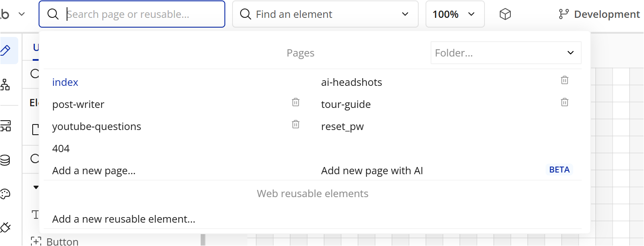Open the reset_pw page
This screenshot has height=246, width=644.
(x=342, y=127)
